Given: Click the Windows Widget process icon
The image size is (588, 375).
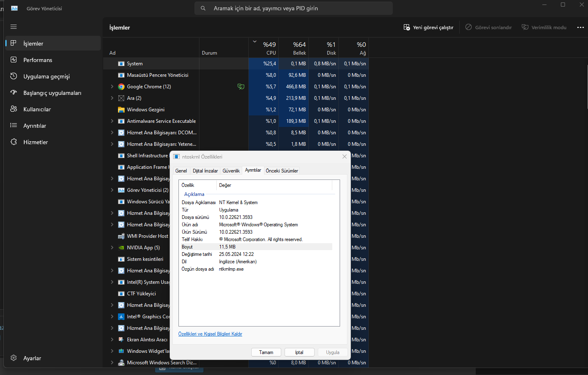Looking at the screenshot, I should 121,351.
